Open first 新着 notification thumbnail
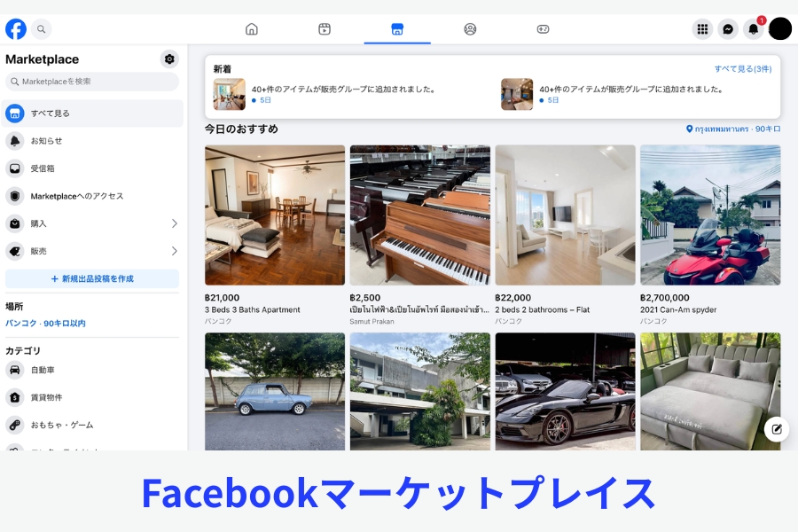This screenshot has width=798, height=532. click(x=229, y=94)
